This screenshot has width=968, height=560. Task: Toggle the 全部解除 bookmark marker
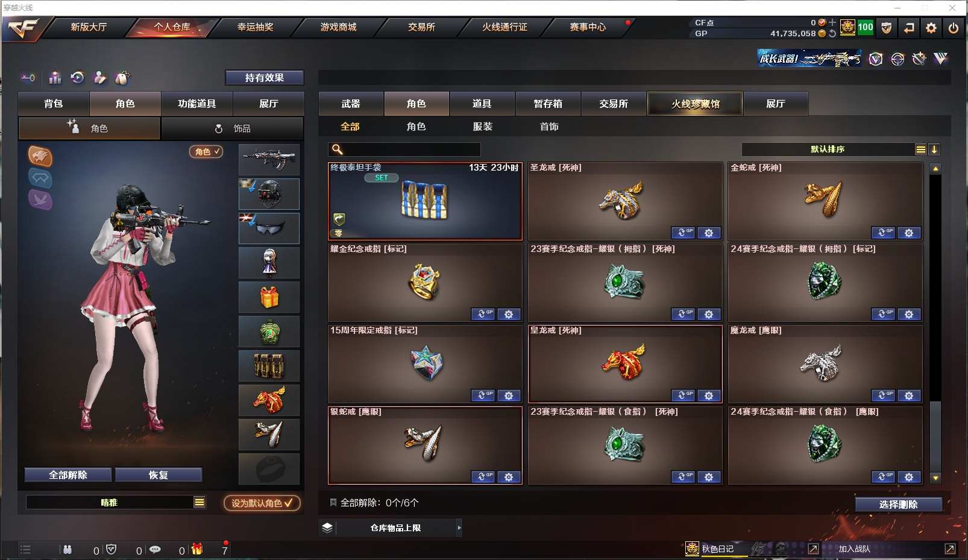[333, 502]
